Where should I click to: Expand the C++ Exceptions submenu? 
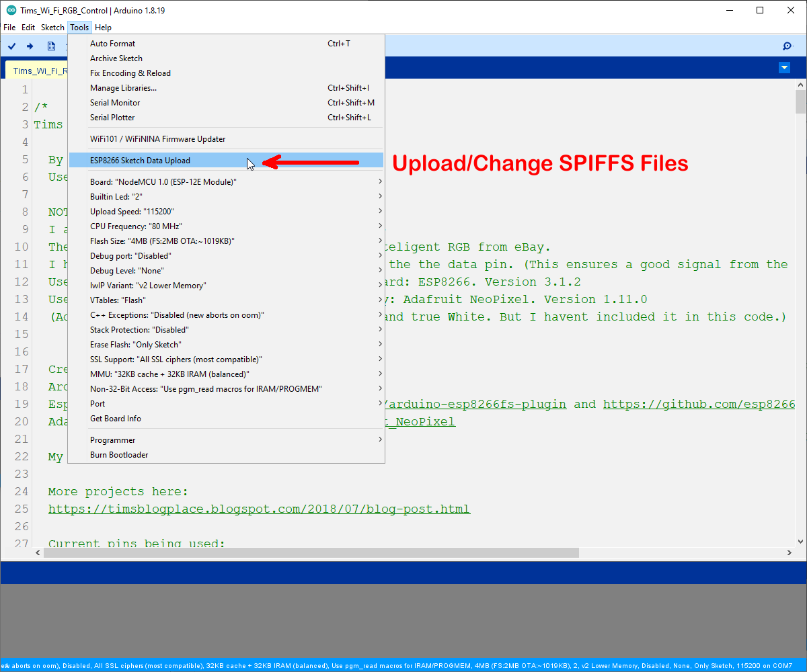click(226, 315)
